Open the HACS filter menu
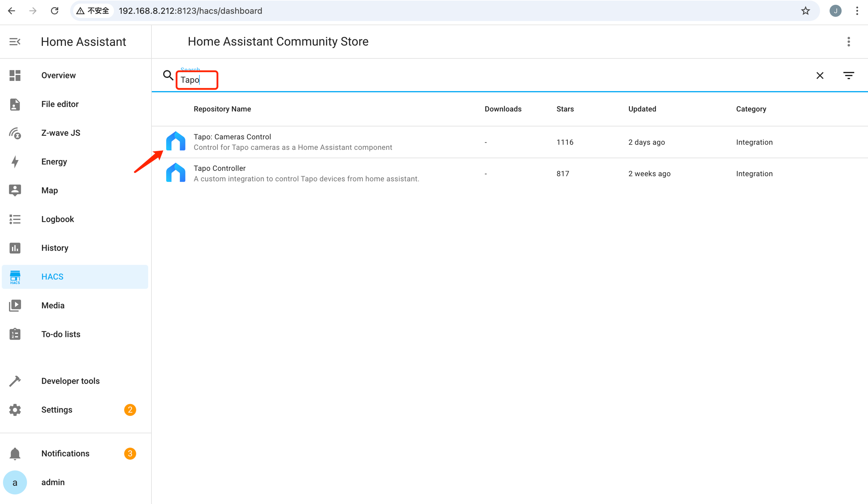Viewport: 868px width, 504px height. tap(848, 76)
